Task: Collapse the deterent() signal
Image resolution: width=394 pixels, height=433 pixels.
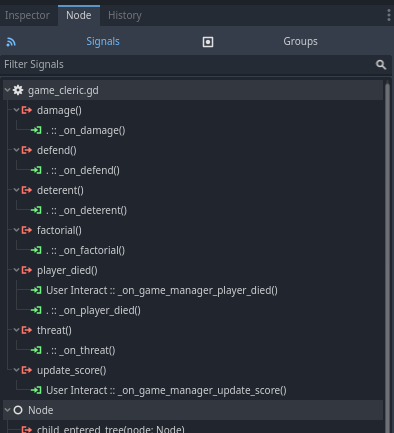Action: click(x=16, y=190)
